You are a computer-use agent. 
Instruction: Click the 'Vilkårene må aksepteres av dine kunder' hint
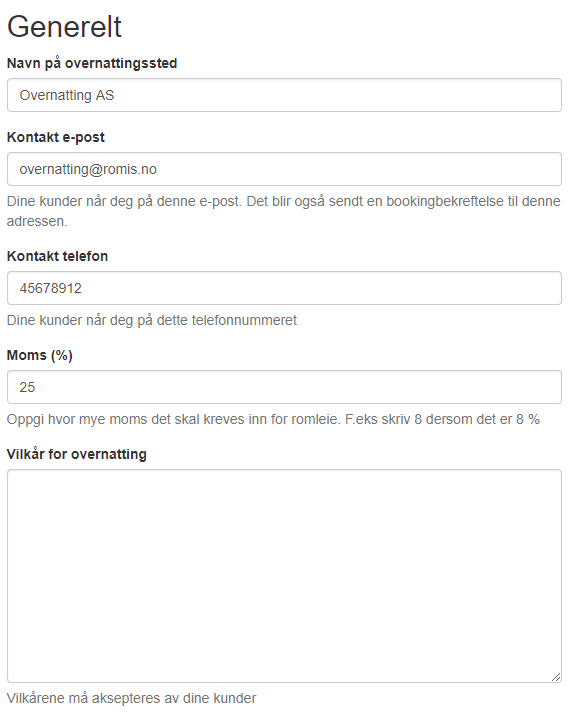click(x=131, y=698)
